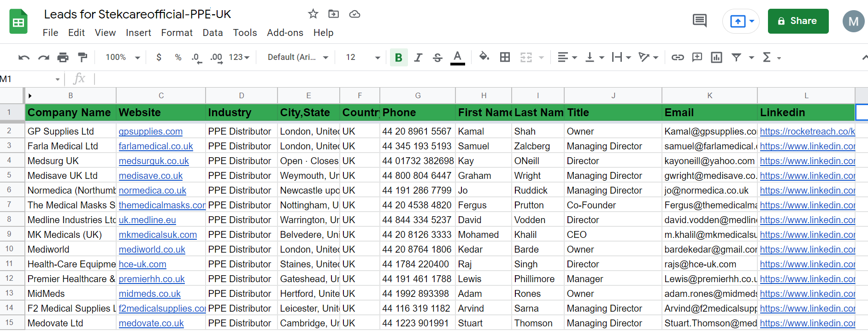Viewport: 868px width, 331px height.
Task: Open the farlamedical.co.uk link
Action: (x=156, y=146)
